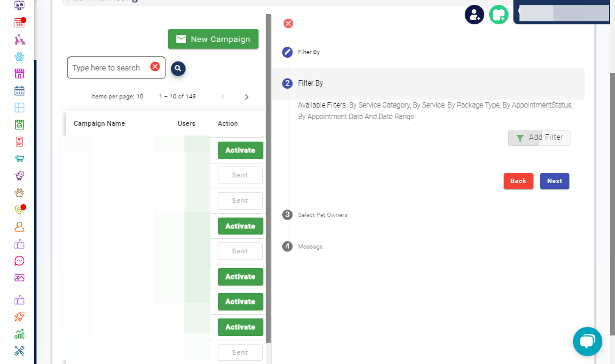Select step 4 Message

click(x=303, y=247)
